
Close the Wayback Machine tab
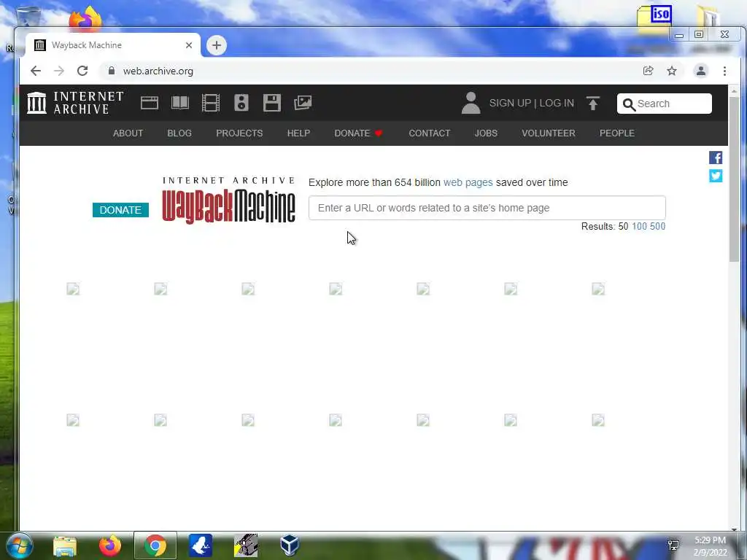pos(189,45)
